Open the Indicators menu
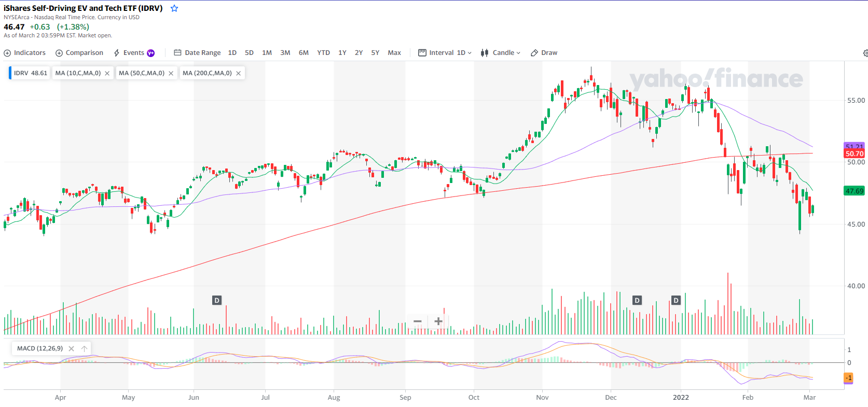Image resolution: width=868 pixels, height=407 pixels. pos(25,53)
